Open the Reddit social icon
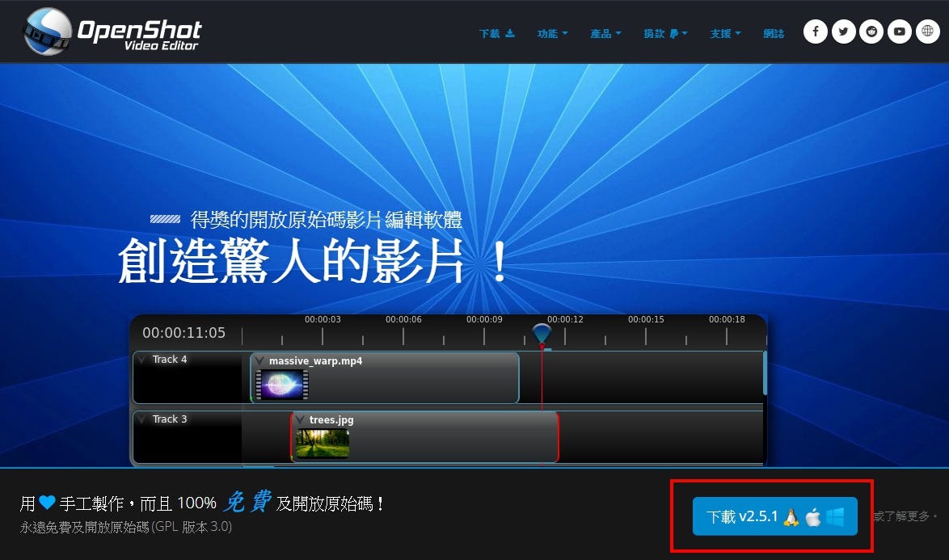Viewport: 949px width, 560px height. (x=871, y=32)
